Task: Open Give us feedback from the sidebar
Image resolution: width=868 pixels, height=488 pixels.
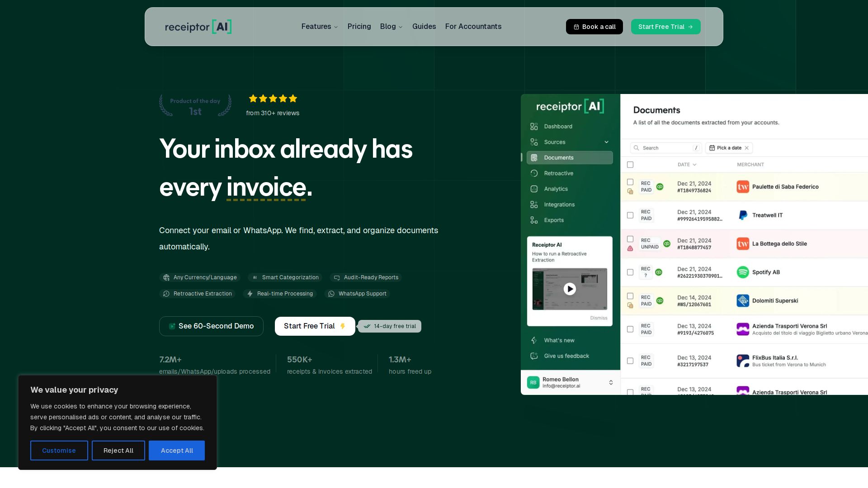Action: tap(566, 356)
